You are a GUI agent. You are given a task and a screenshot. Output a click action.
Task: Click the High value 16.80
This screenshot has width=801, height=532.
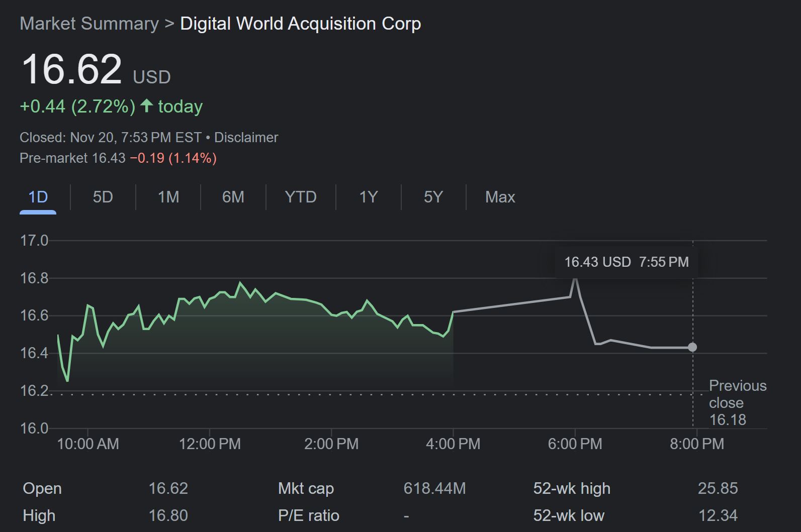[168, 515]
